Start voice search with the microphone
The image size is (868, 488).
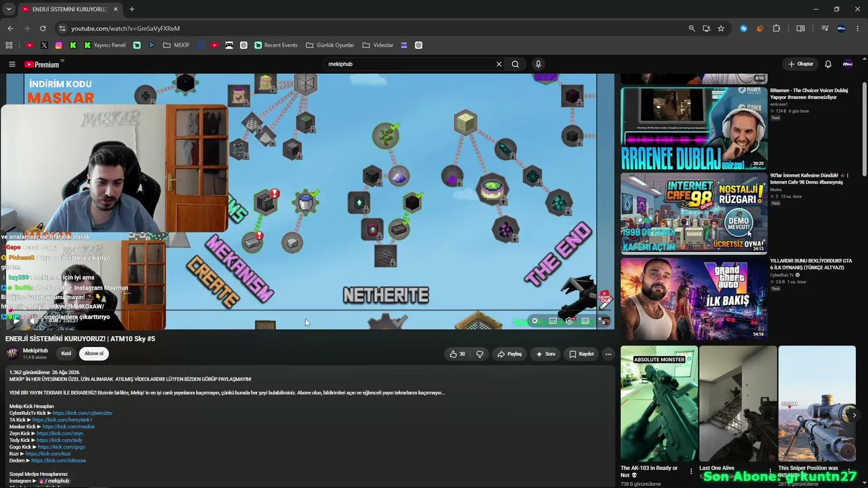point(538,64)
